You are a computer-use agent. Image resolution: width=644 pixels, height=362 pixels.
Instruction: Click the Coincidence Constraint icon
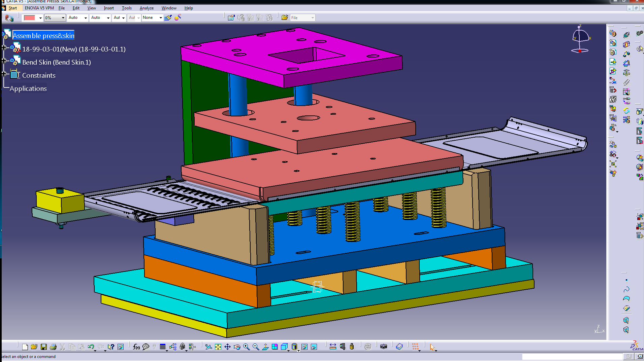(626, 35)
